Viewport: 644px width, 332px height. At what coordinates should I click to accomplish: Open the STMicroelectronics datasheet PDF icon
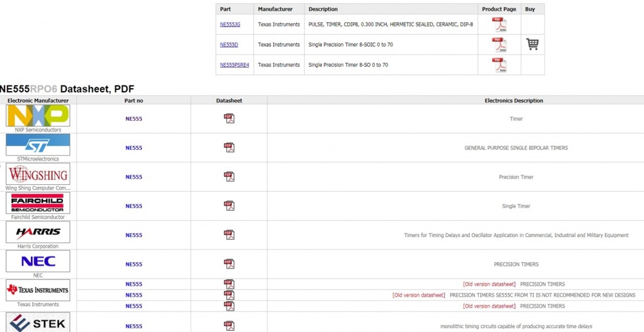pyautogui.click(x=229, y=148)
